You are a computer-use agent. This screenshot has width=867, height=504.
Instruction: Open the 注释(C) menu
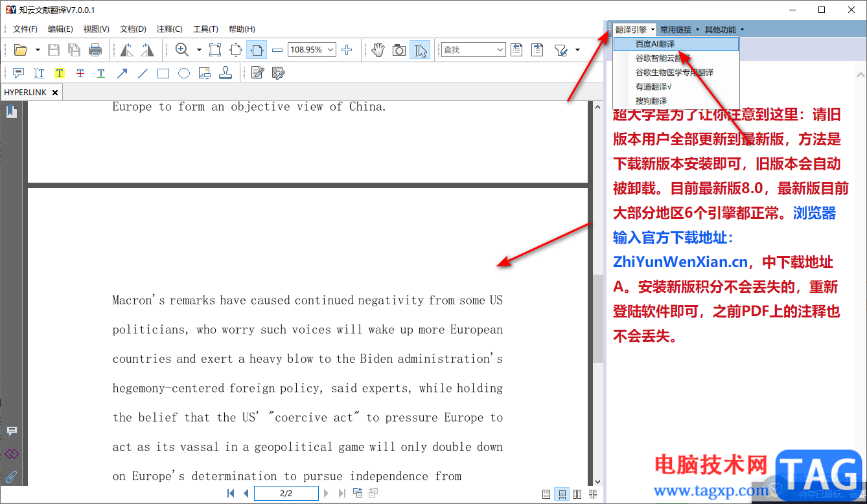(169, 29)
